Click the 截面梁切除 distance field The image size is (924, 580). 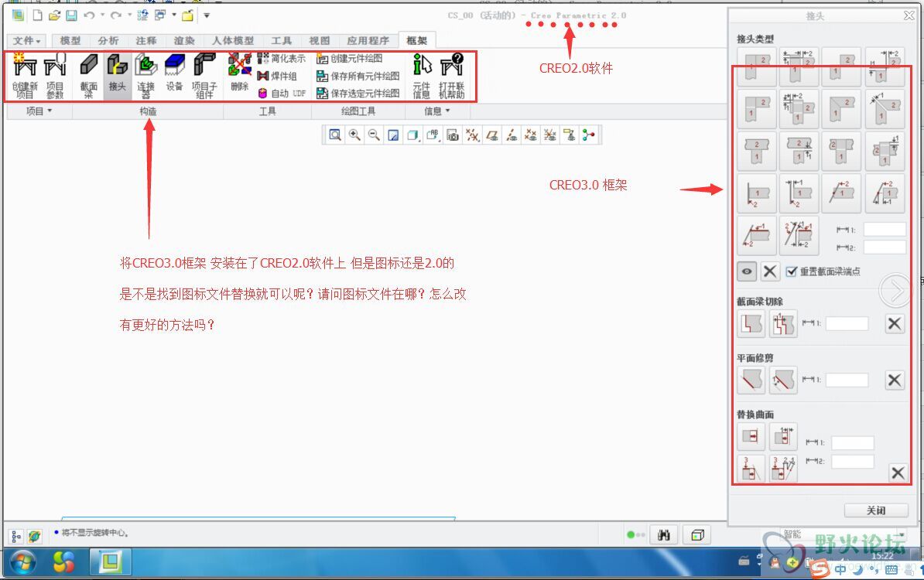(x=847, y=323)
